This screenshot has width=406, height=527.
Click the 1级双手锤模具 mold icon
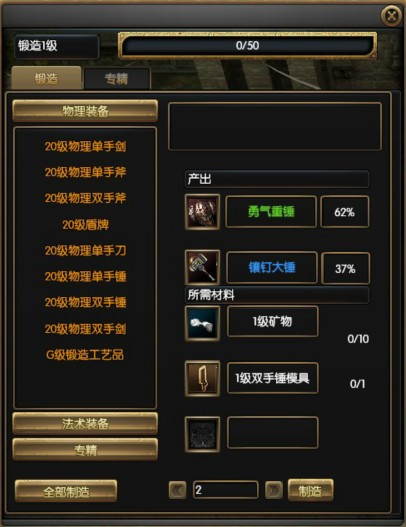[x=202, y=379]
